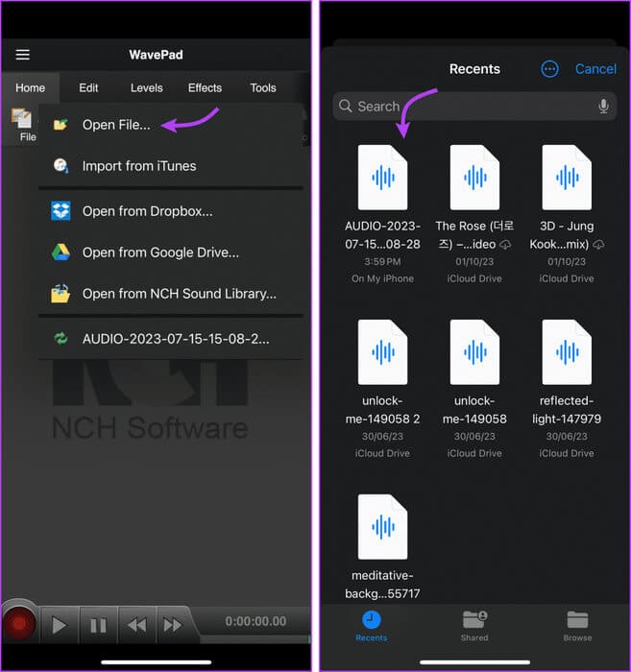Click the Search field in Recents
The image size is (631, 672).
click(474, 107)
